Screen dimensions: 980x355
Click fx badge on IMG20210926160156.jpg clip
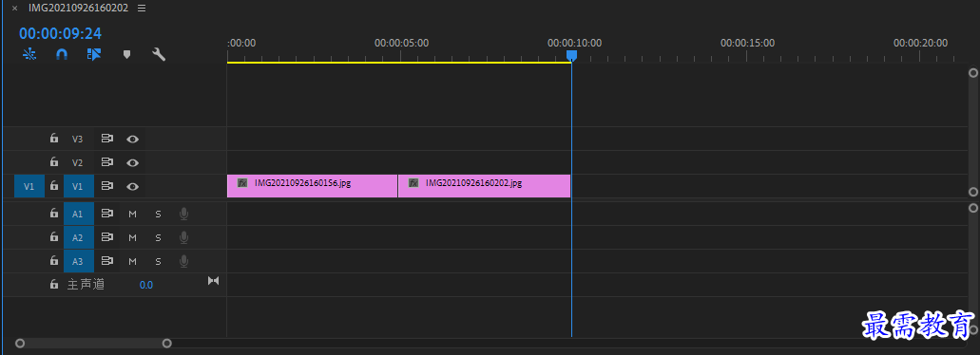pyautogui.click(x=242, y=183)
